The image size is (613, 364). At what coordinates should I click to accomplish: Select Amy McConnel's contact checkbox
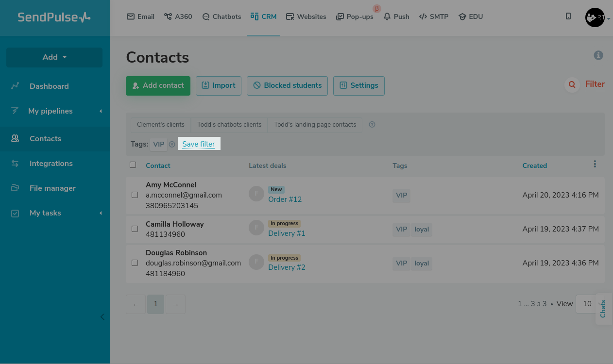[x=135, y=195]
